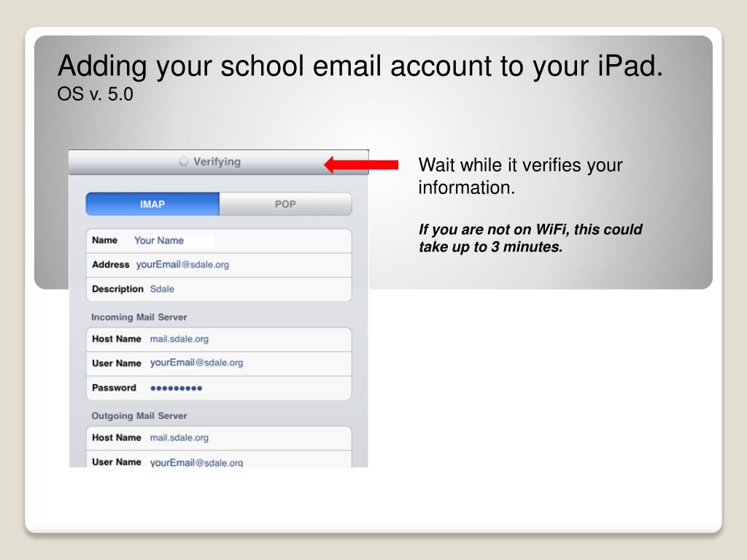Viewport: 747px width, 560px height.
Task: Edit the Outgoing Mail Server Host Name
Action: 219,437
